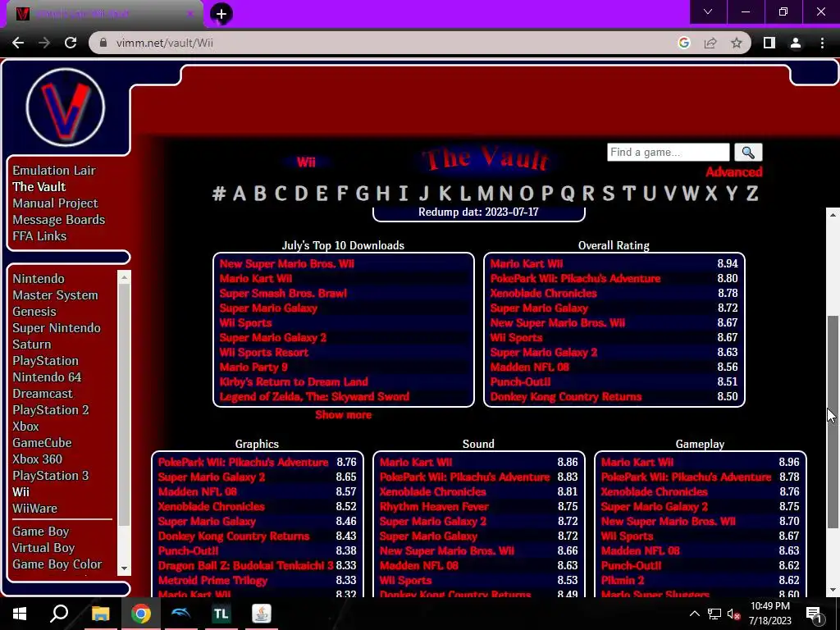
Task: Open Xenoblade Chronicles in Overall Rating list
Action: tap(543, 293)
